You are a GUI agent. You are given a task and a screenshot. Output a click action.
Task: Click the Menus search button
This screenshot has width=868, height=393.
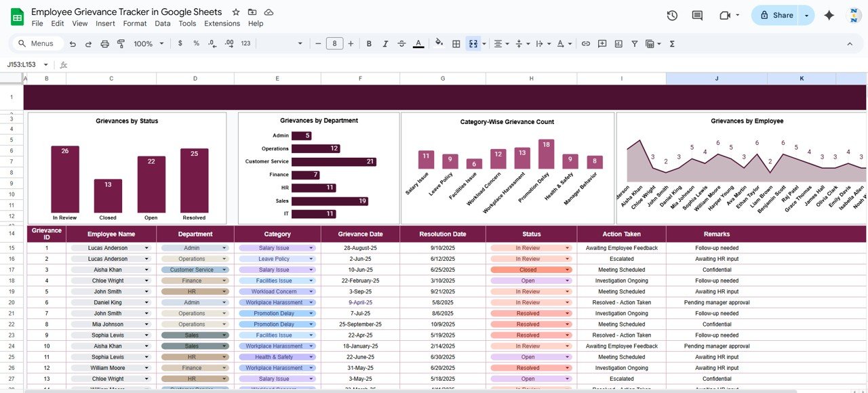(x=37, y=43)
